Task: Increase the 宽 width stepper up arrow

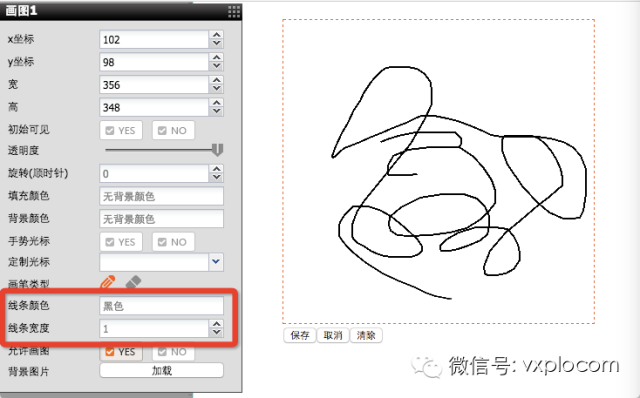Action: pos(217,80)
